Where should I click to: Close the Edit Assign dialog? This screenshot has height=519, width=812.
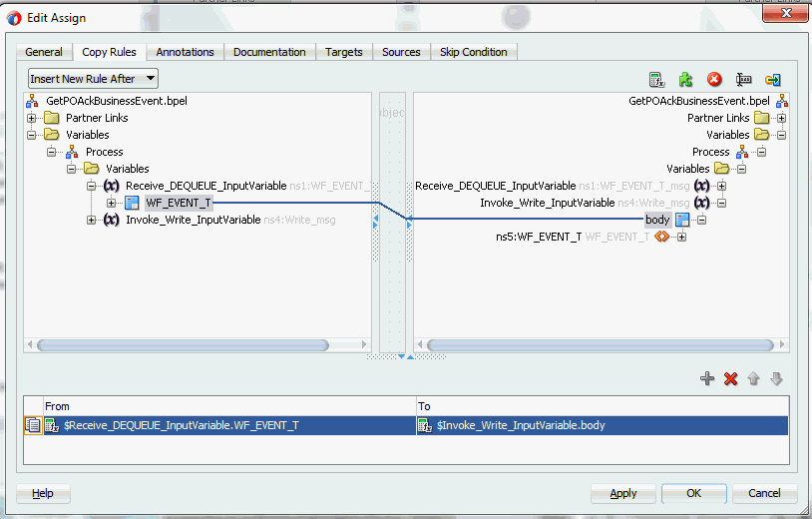(x=786, y=12)
